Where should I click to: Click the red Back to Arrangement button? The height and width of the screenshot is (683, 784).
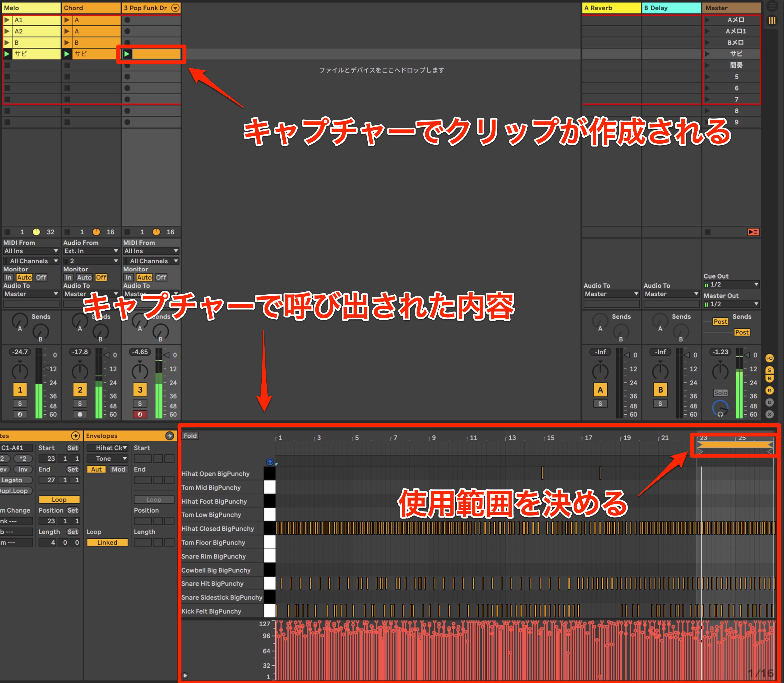753,232
